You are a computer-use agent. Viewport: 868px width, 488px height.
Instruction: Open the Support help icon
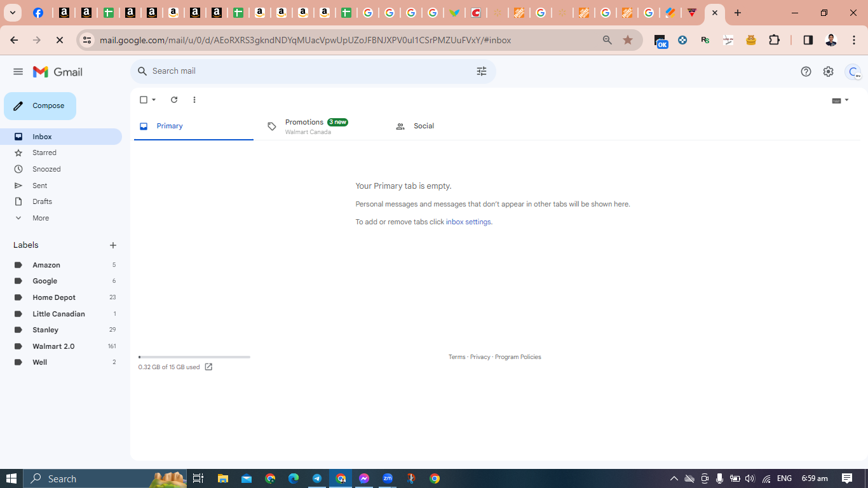click(806, 72)
